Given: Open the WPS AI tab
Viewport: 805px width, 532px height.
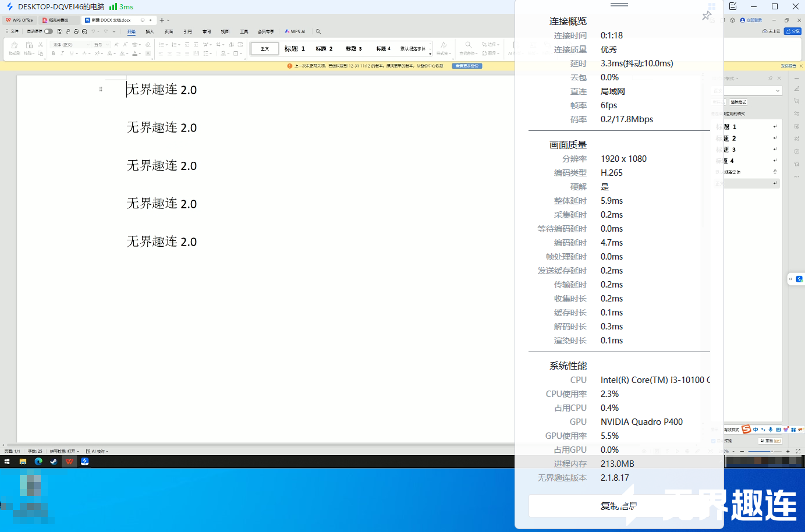Looking at the screenshot, I should 295,32.
